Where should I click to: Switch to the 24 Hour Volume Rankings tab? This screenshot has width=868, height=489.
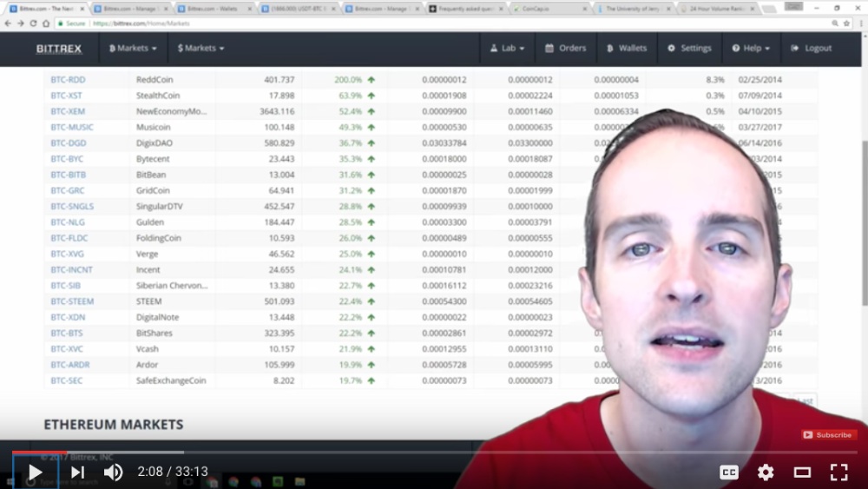click(718, 9)
